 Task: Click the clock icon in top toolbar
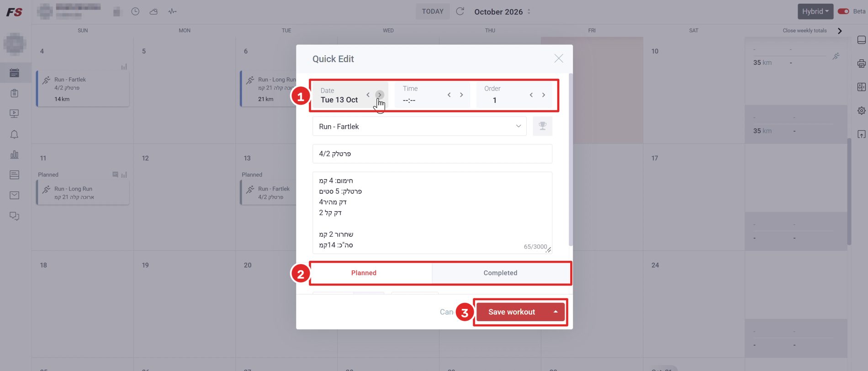[x=135, y=11]
